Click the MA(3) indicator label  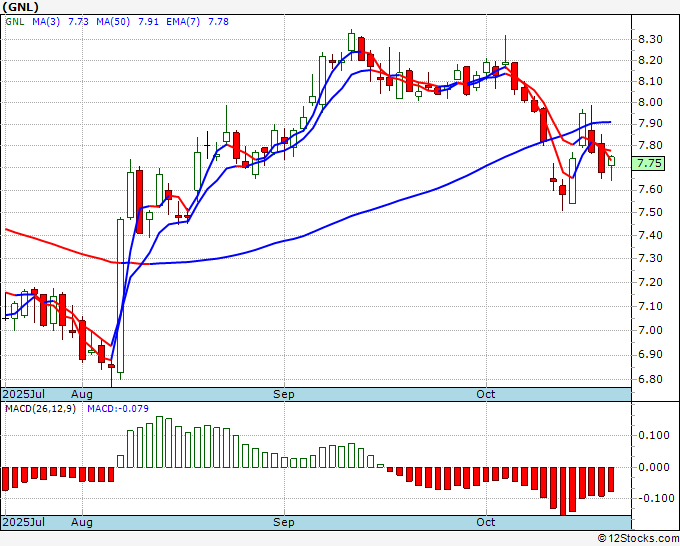tap(46, 22)
